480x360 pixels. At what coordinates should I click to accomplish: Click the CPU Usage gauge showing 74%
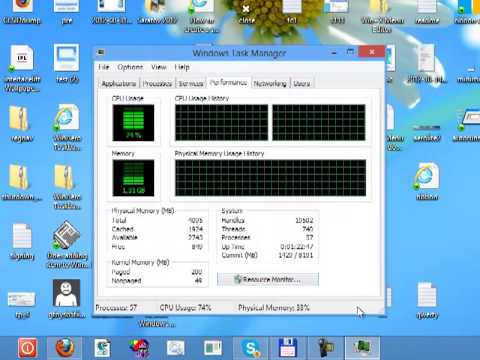pyautogui.click(x=133, y=123)
